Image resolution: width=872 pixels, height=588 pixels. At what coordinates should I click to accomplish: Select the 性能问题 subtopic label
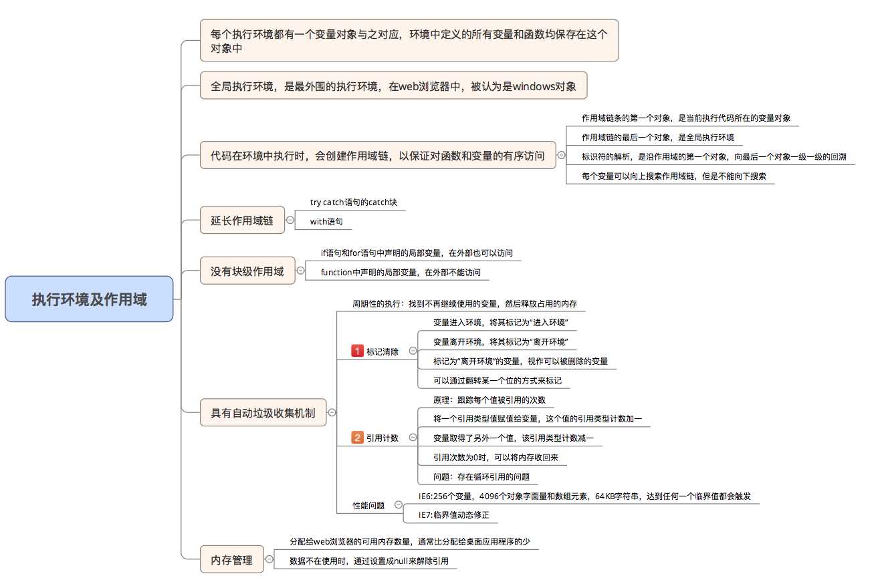(368, 506)
